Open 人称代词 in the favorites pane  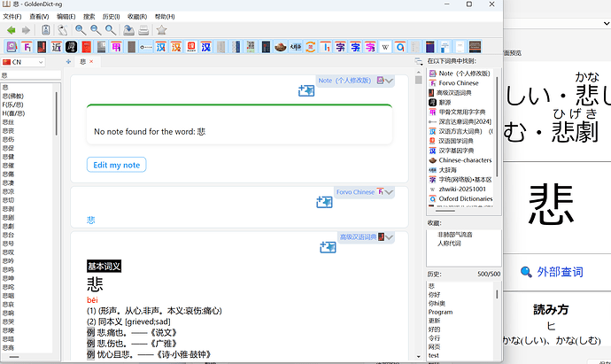point(449,244)
